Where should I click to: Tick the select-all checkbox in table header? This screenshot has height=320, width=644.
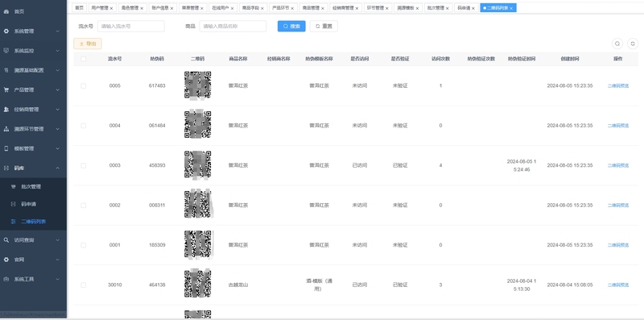[84, 59]
